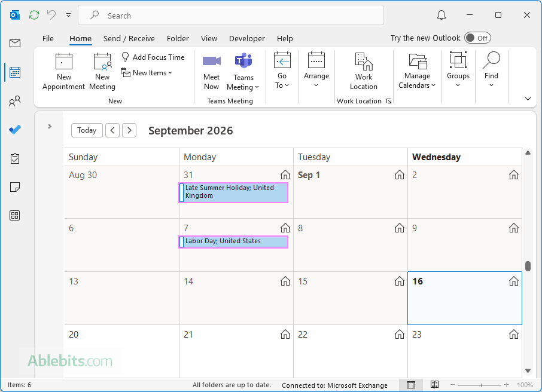Open the Groups dropdown
Image resolution: width=542 pixels, height=392 pixels.
click(458, 71)
